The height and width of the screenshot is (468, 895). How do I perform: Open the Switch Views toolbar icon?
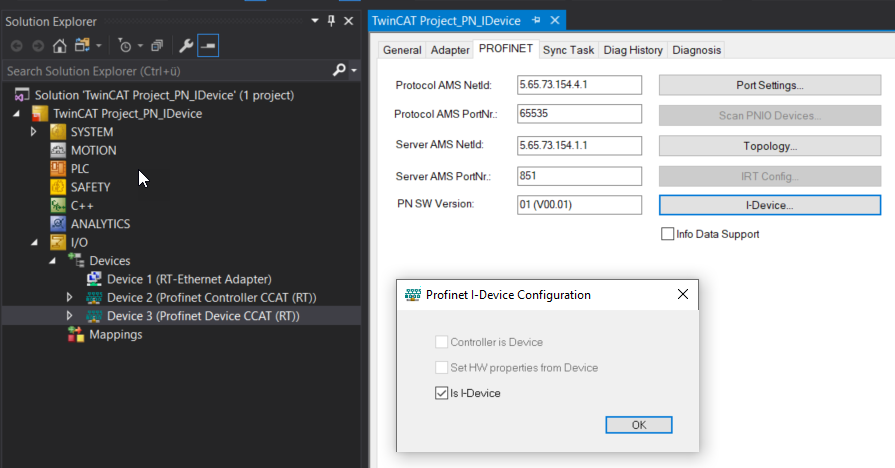82,45
